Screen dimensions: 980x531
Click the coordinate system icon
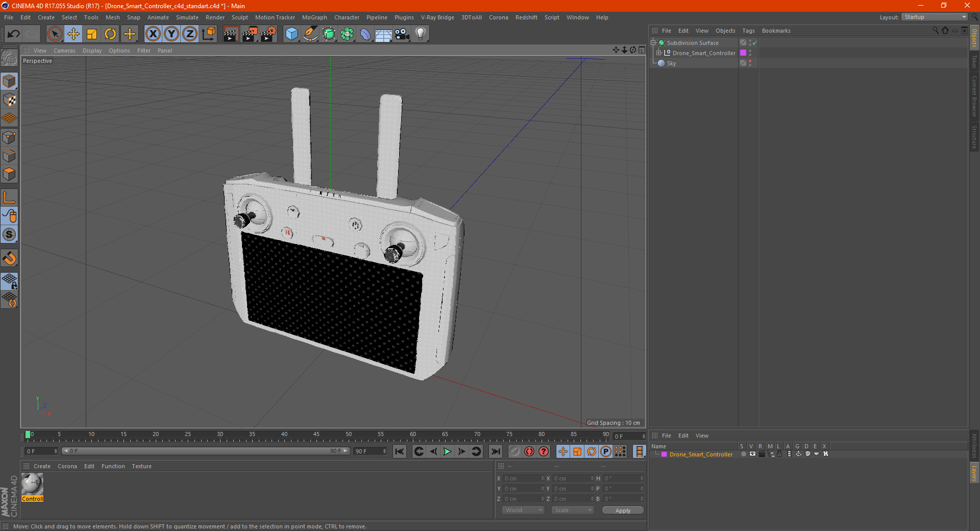(x=208, y=34)
